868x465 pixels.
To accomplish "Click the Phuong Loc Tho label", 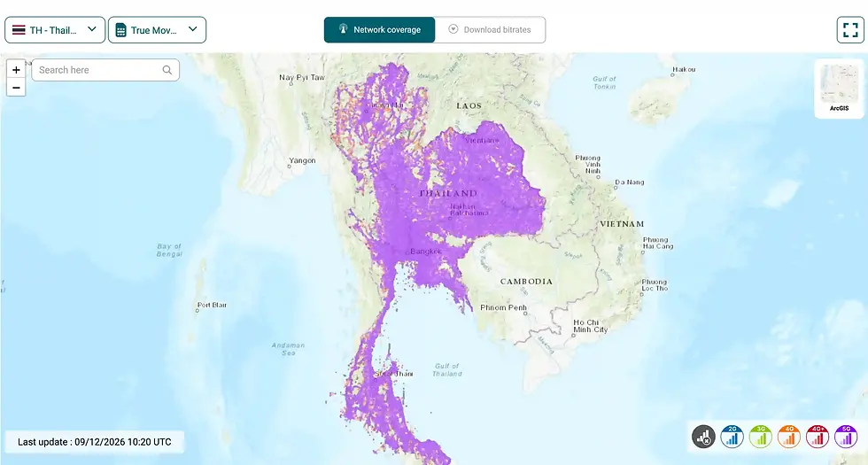I will 655,285.
